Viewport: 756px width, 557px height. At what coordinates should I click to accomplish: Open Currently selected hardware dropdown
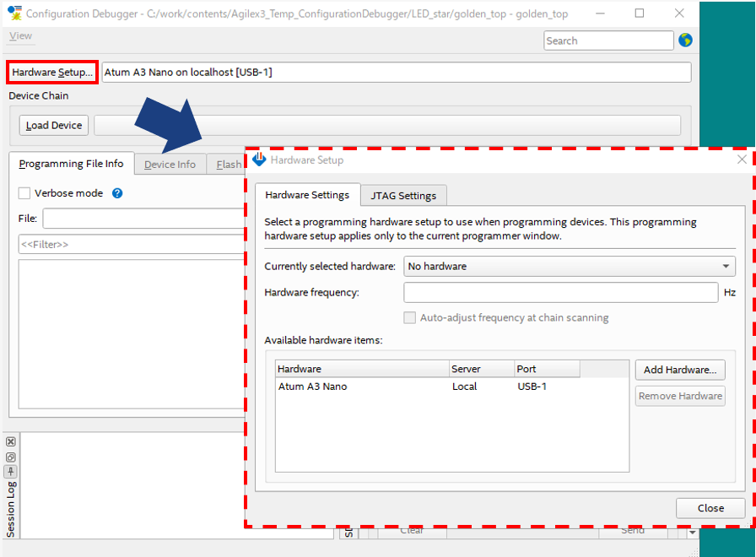pos(569,267)
